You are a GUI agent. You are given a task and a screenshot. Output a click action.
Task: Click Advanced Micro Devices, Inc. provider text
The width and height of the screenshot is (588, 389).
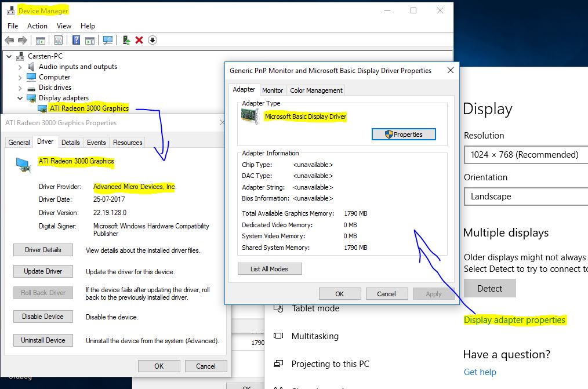tap(135, 187)
